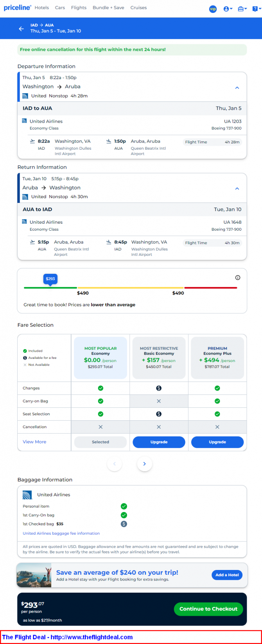This screenshot has height=644, width=262.
Task: Click the Economy Plus Seat Selection checkmark
Action: click(x=217, y=414)
